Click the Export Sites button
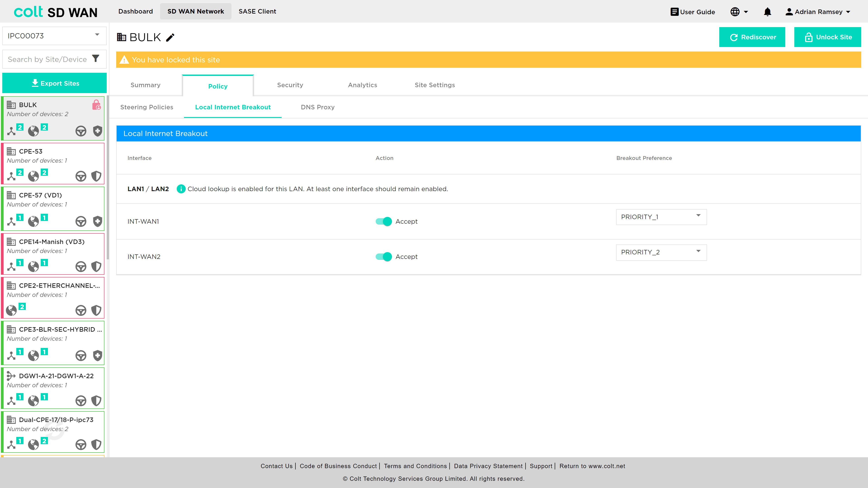 pos(54,83)
